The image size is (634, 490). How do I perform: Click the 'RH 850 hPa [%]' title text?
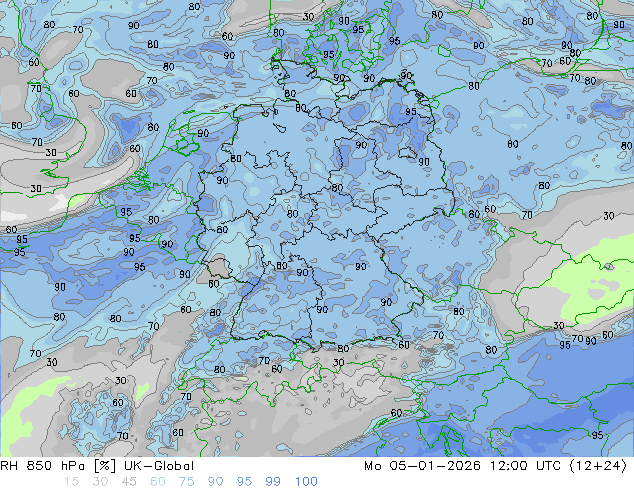[x=58, y=466]
